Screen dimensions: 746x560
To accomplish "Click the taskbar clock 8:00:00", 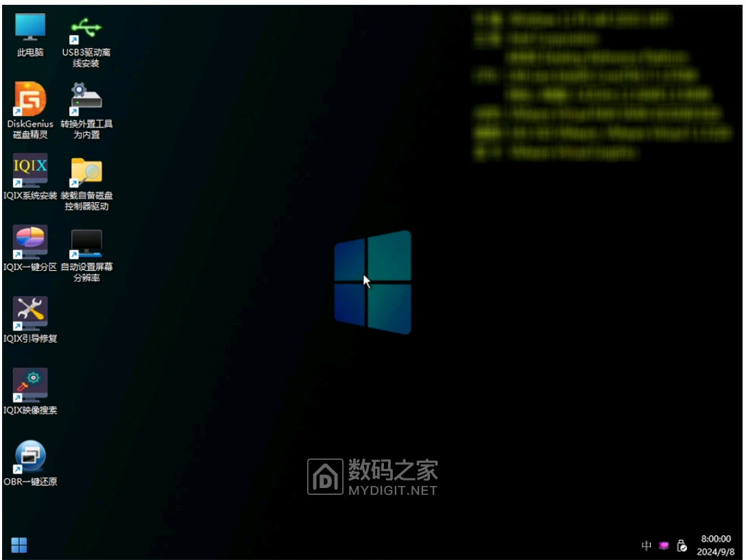I will tap(716, 539).
